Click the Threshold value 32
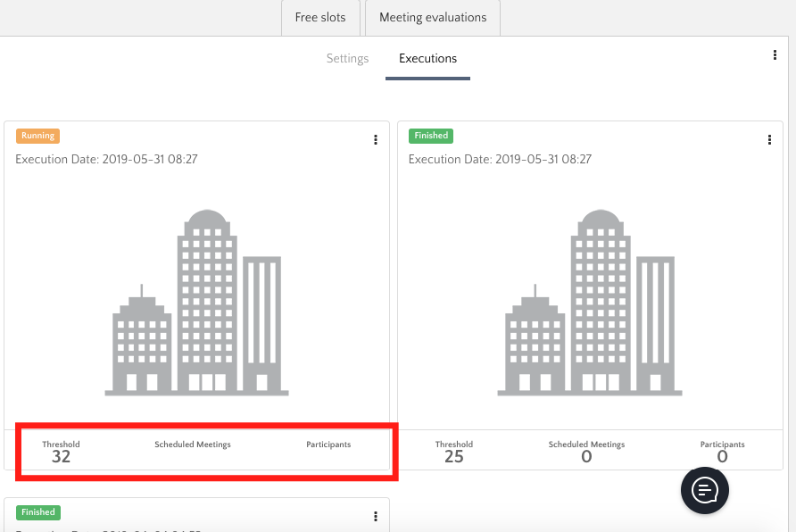The height and width of the screenshot is (532, 796). coord(61,457)
